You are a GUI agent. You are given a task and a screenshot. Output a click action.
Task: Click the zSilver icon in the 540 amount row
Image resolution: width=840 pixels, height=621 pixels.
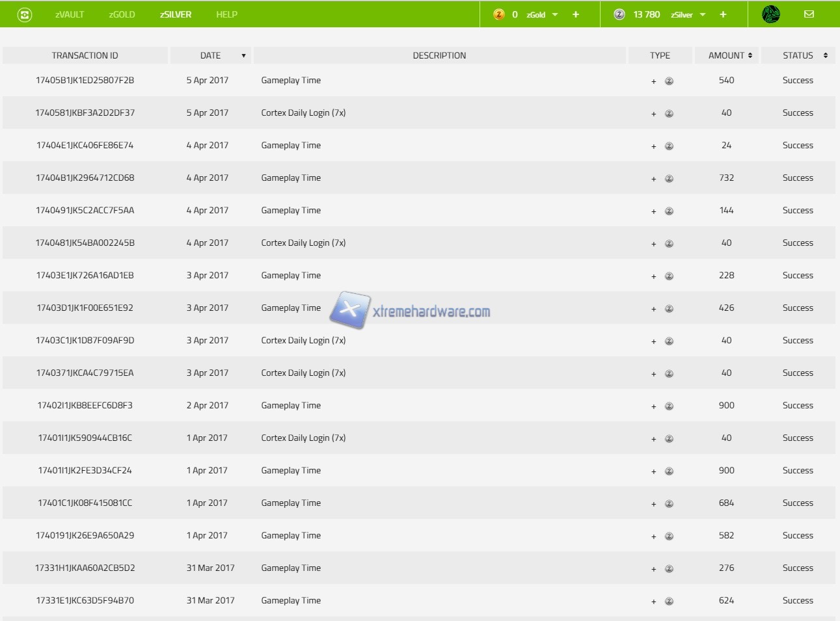pos(669,81)
